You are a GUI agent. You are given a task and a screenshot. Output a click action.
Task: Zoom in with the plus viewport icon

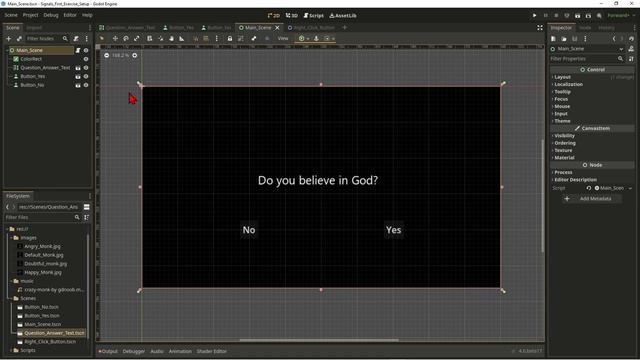pos(135,55)
